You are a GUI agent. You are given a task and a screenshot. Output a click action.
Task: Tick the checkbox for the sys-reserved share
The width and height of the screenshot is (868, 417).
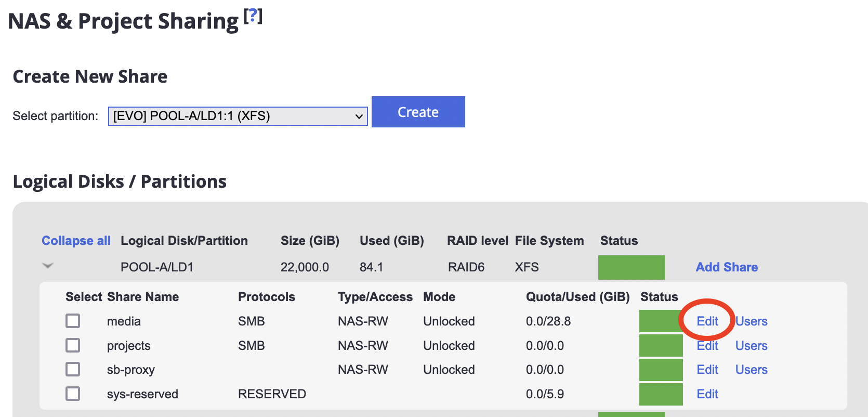73,394
